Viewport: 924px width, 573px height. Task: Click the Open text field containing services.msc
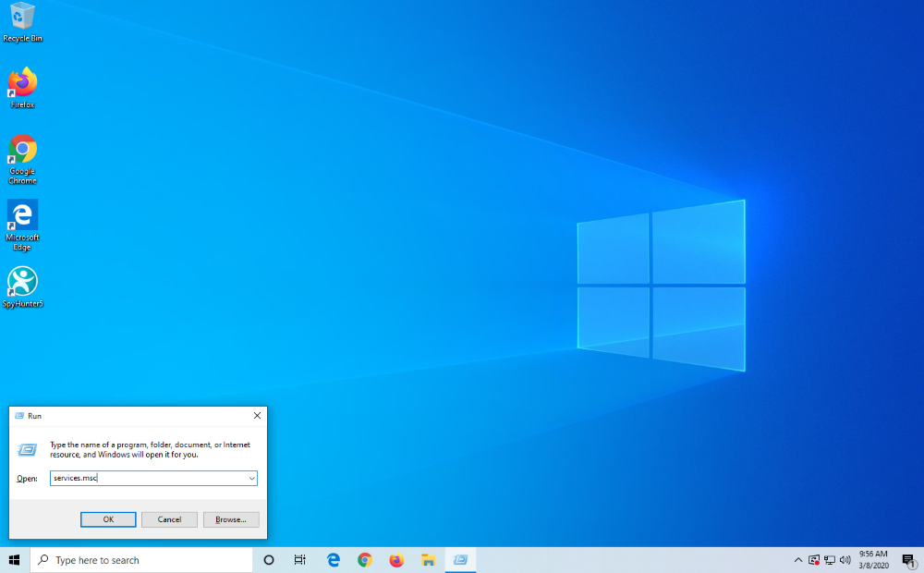pyautogui.click(x=148, y=479)
